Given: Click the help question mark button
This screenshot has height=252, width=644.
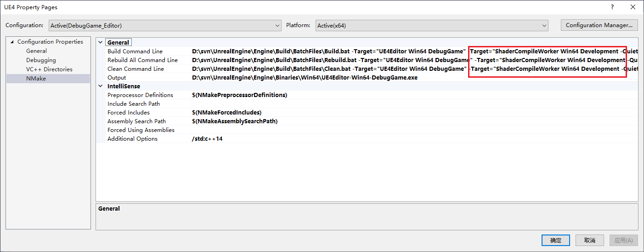Looking at the screenshot, I should pyautogui.click(x=612, y=7).
